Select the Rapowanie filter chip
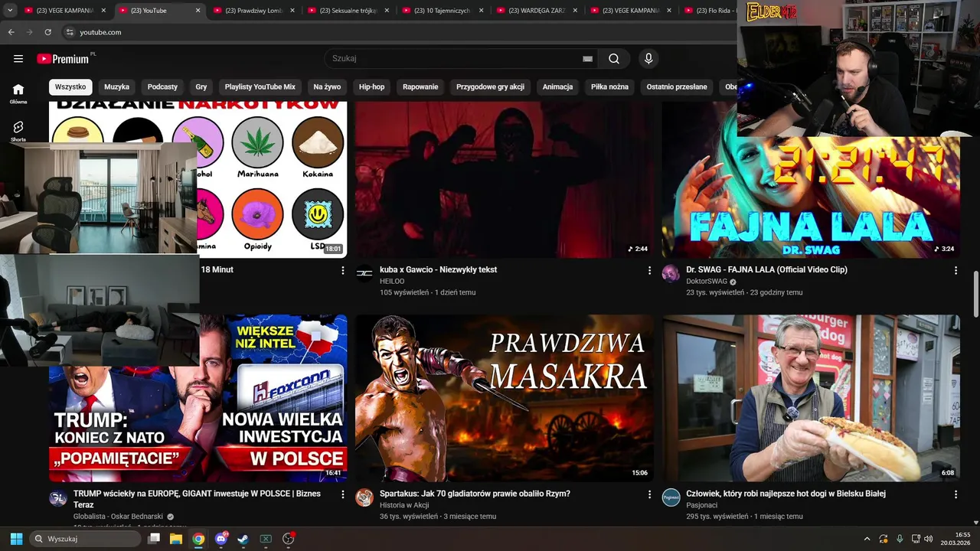 (x=420, y=87)
